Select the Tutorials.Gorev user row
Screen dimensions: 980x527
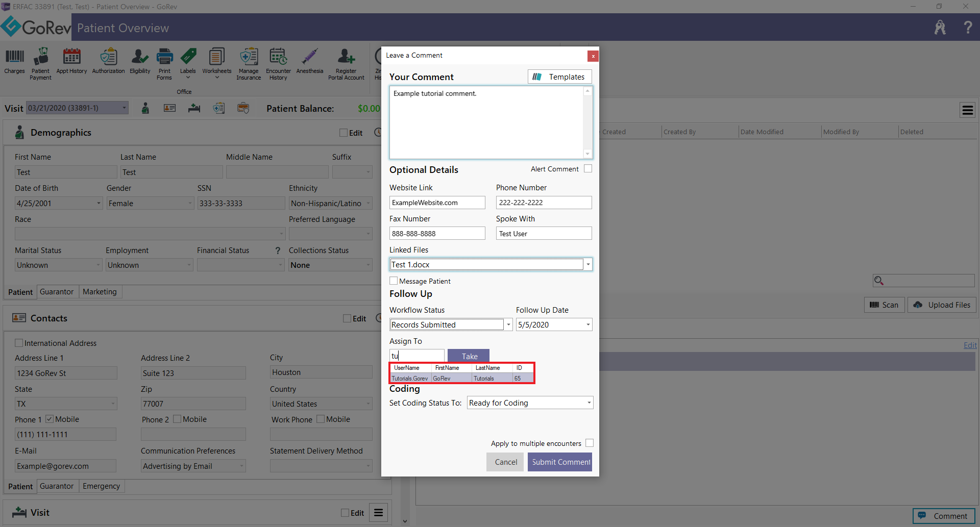tap(462, 378)
